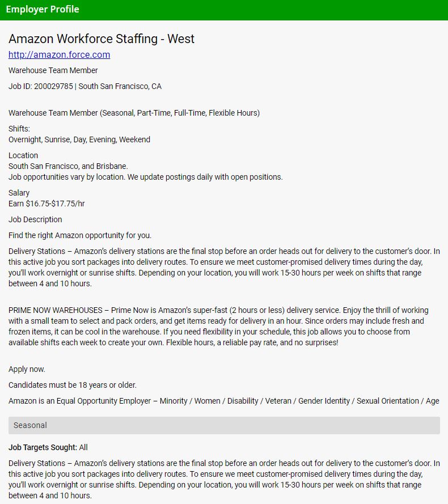Click the Apply now text
448x504 pixels.
[27, 369]
